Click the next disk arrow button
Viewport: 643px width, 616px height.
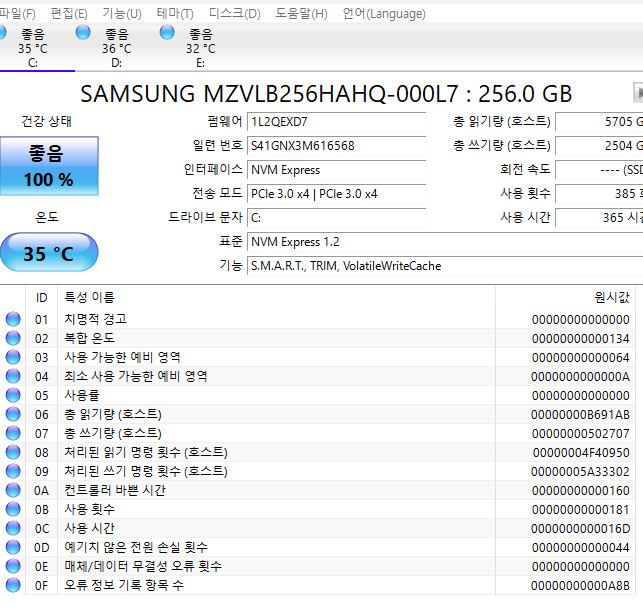[638, 92]
